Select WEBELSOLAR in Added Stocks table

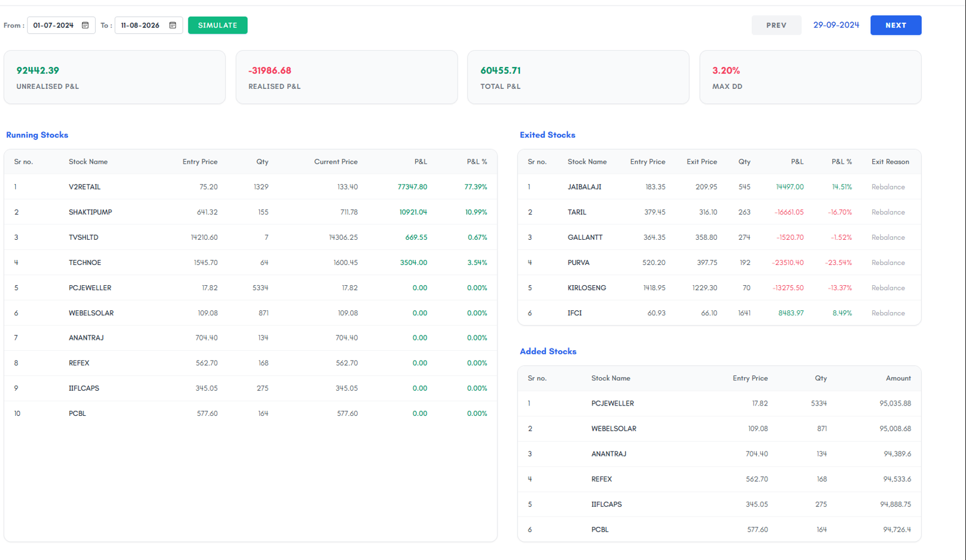[x=614, y=429]
